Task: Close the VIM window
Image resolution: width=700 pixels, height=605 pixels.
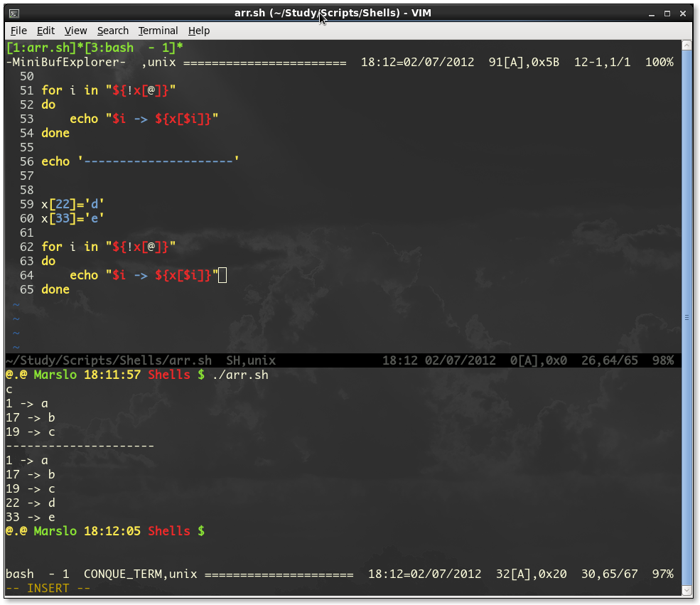Action: [683, 14]
